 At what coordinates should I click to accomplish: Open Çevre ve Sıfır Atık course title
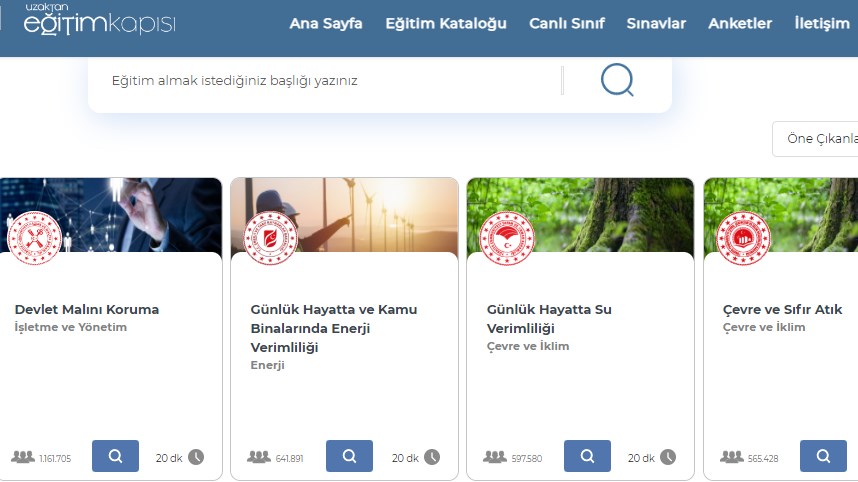(x=782, y=310)
